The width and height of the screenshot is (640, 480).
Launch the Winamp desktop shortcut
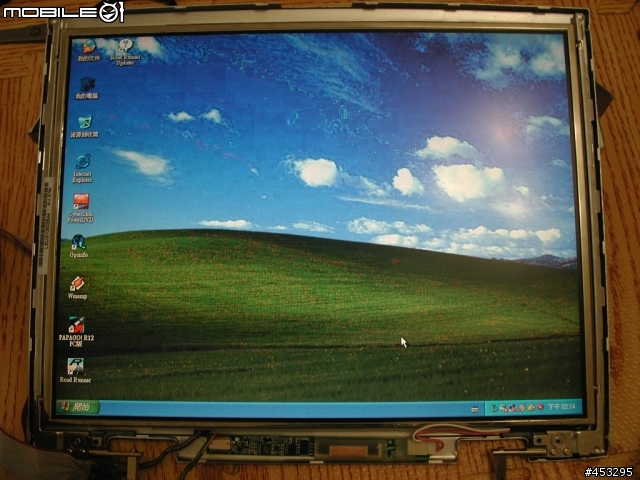[x=77, y=287]
